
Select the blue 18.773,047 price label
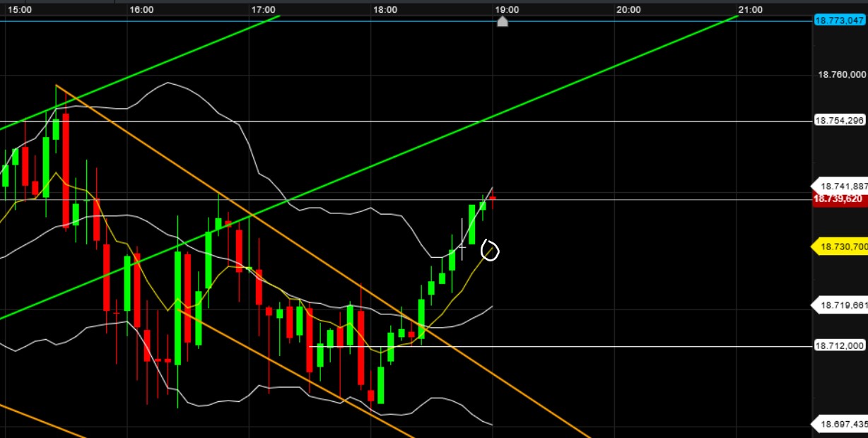(x=840, y=20)
